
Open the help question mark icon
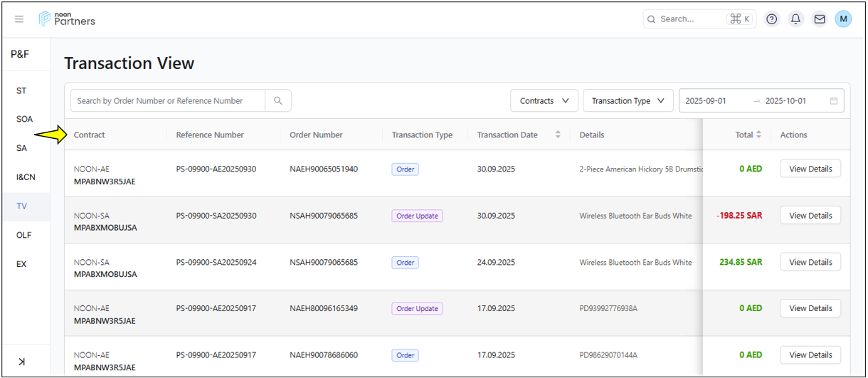pyautogui.click(x=771, y=19)
